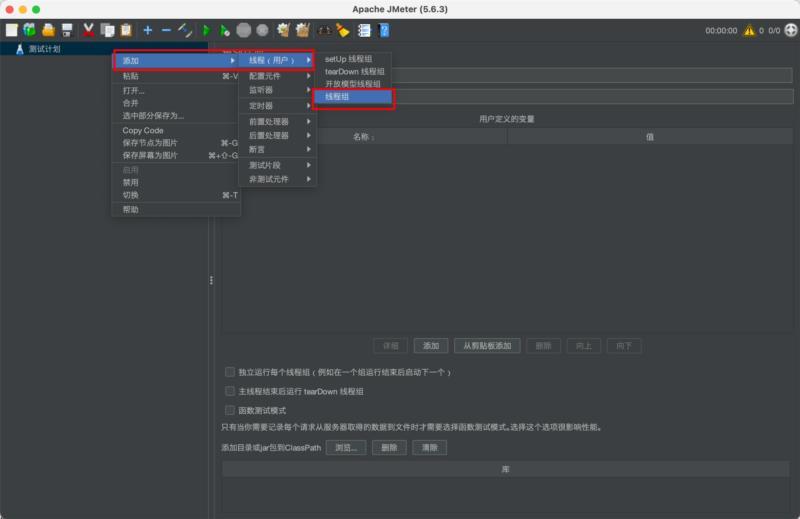Click the Collapse all minus icon

point(166,31)
